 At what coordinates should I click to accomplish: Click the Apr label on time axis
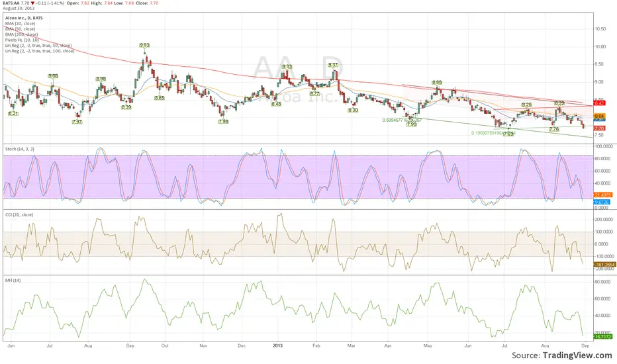click(x=388, y=346)
